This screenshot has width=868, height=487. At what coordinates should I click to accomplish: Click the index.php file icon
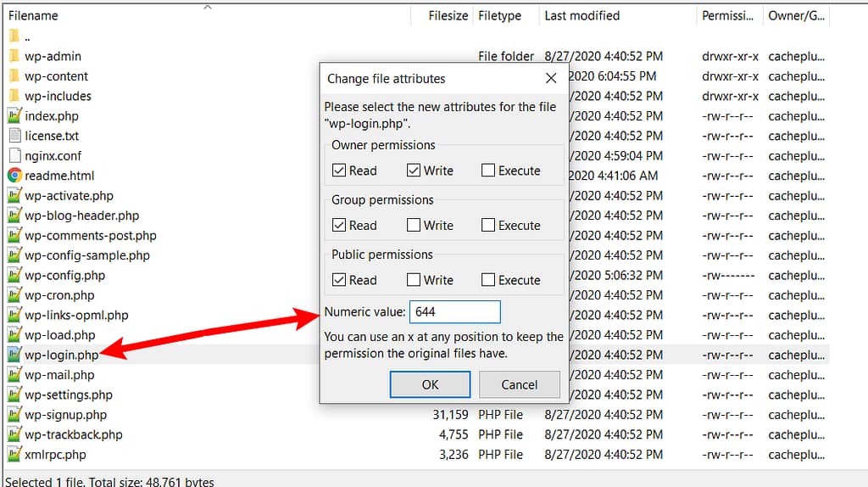pyautogui.click(x=14, y=116)
